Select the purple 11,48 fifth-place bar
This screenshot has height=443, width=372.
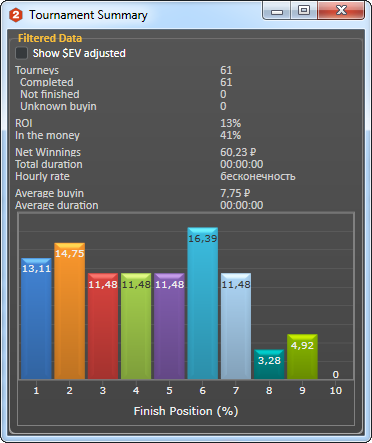[169, 326]
